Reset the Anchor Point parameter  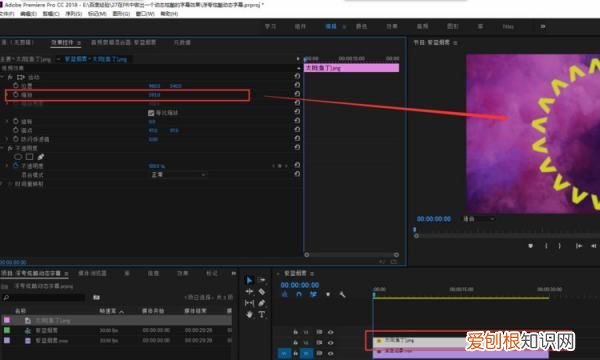[x=297, y=130]
